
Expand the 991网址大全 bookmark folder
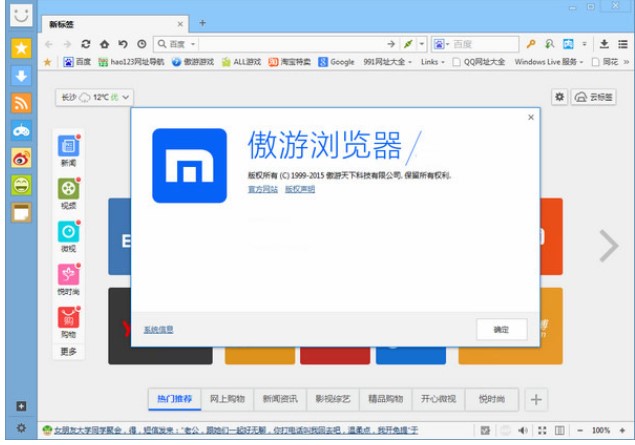(x=387, y=62)
